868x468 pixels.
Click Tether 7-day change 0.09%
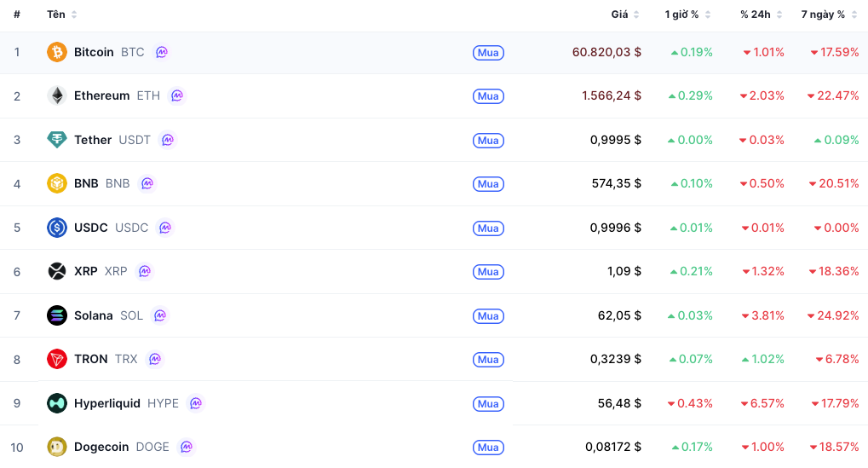(836, 140)
